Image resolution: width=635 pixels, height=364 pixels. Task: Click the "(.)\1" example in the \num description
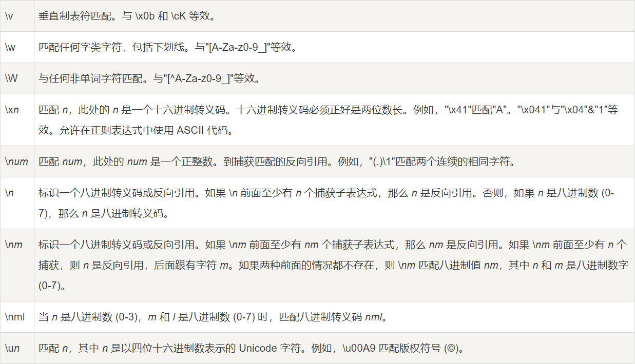click(381, 161)
